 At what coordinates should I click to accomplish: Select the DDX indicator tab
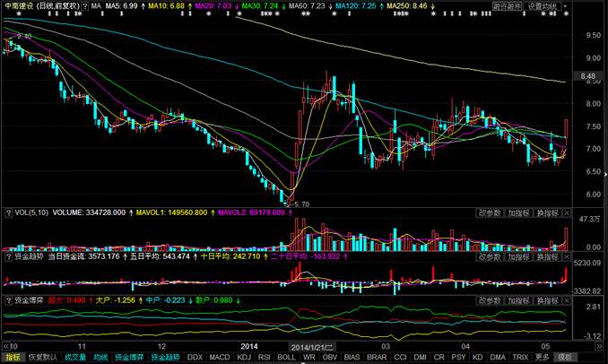pos(195,357)
